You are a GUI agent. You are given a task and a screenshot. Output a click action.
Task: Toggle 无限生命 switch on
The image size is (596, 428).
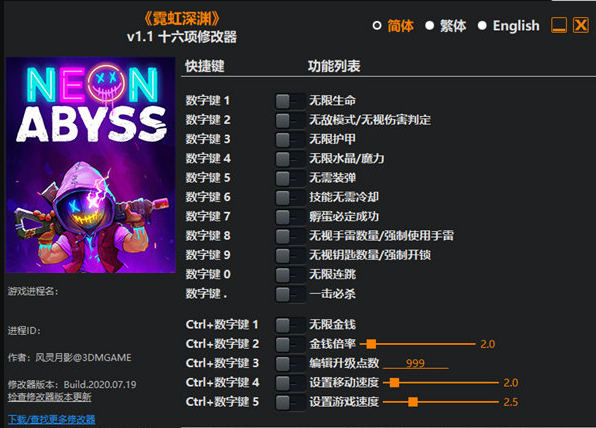point(290,101)
